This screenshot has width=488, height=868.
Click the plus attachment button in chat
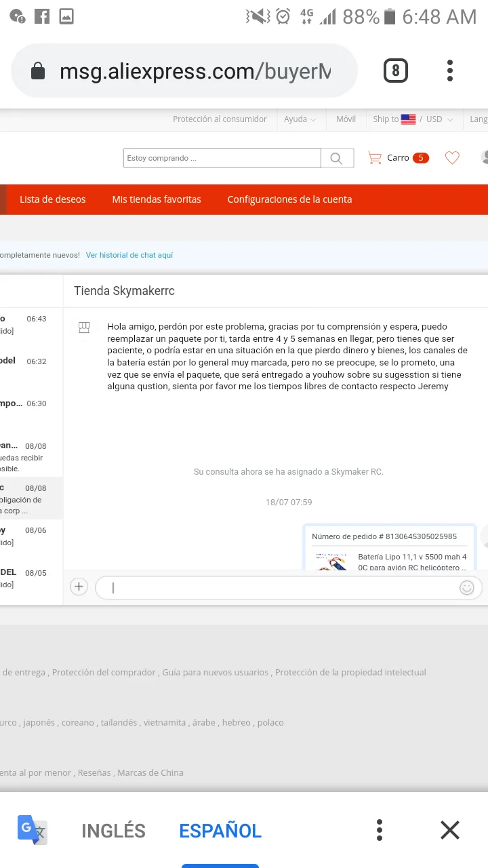[79, 587]
